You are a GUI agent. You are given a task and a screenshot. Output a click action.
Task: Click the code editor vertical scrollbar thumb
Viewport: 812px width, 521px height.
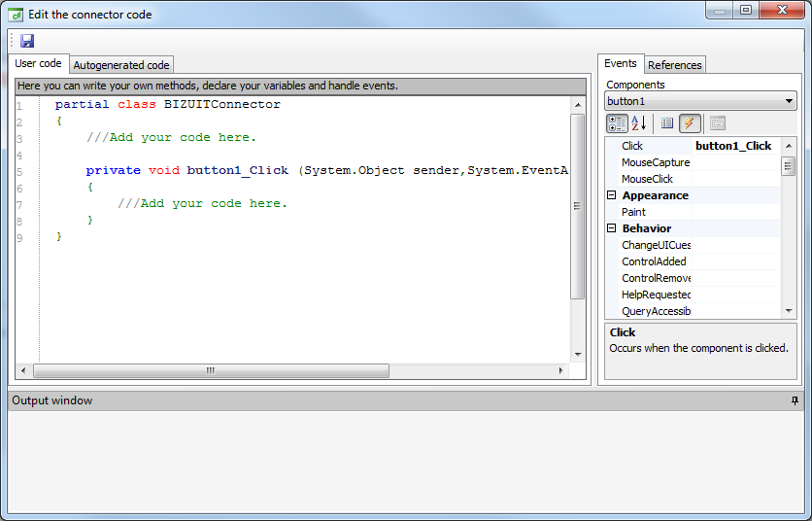click(577, 206)
